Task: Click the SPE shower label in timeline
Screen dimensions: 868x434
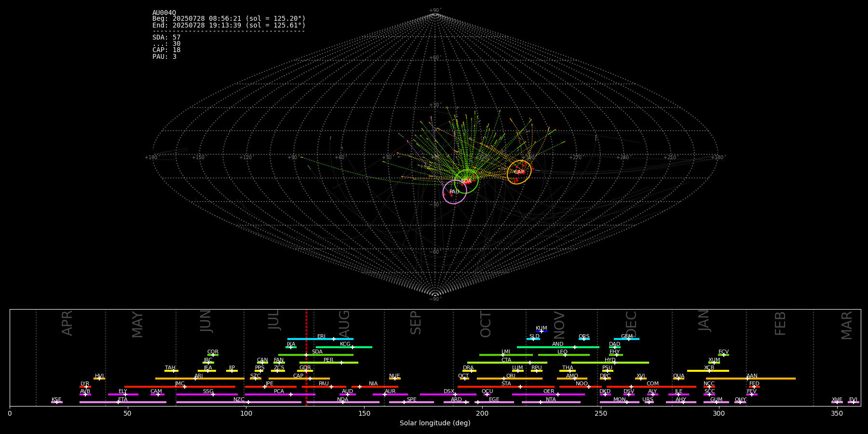Action: click(411, 400)
